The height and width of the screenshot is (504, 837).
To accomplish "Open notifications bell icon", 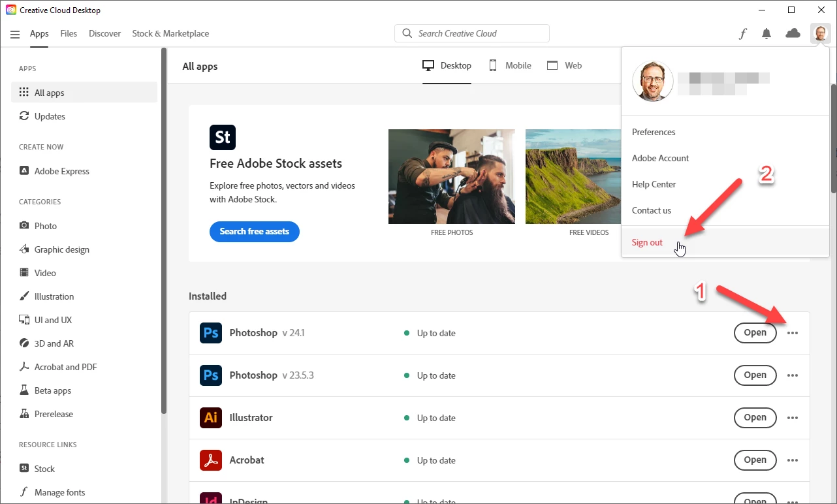I will pyautogui.click(x=766, y=34).
